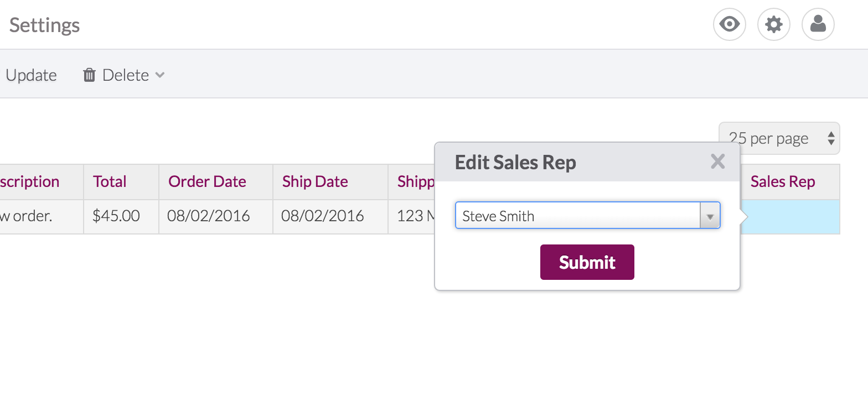Sort by Ship Date column header
Image resolution: width=868 pixels, height=396 pixels.
coord(315,181)
